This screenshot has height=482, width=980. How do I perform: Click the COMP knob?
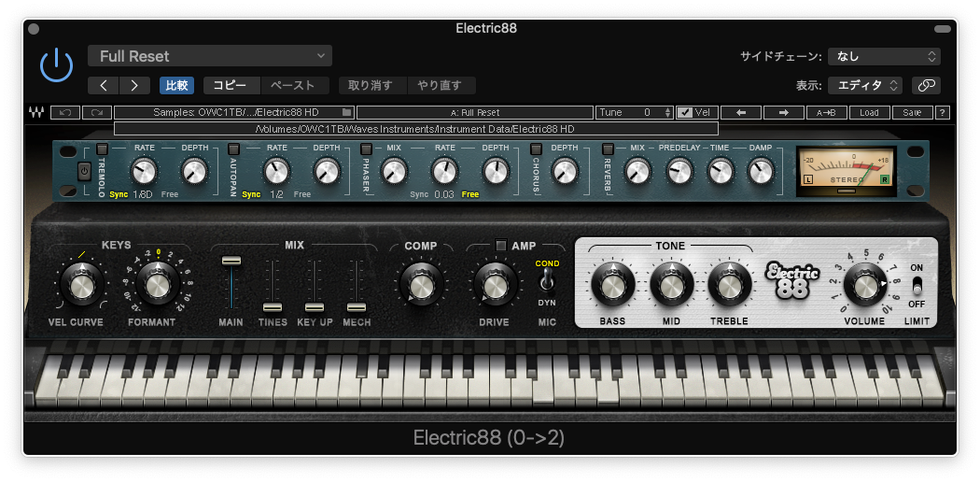(421, 287)
